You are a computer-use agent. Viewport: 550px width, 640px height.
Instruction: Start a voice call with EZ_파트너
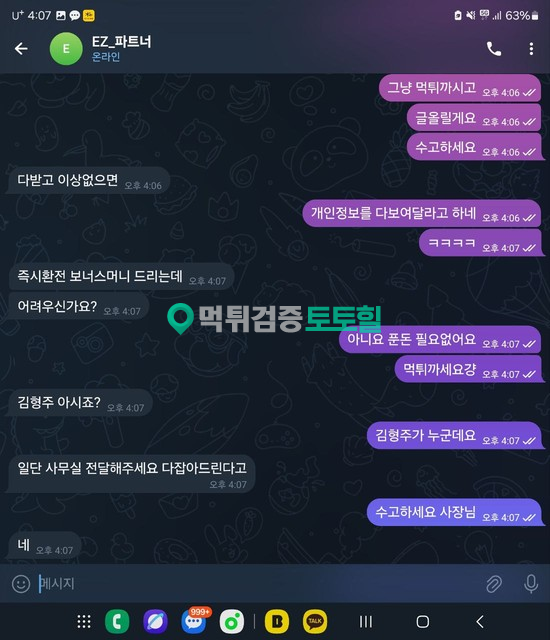point(494,49)
